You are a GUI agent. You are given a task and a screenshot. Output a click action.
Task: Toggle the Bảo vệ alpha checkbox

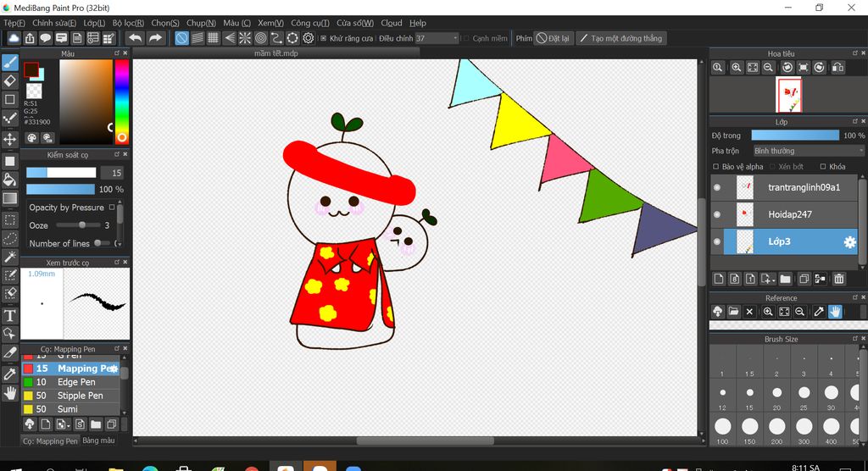click(716, 167)
